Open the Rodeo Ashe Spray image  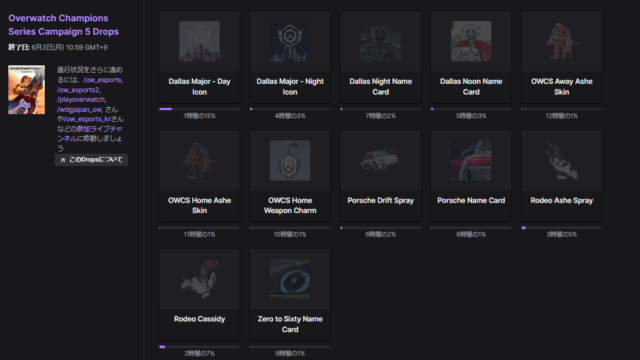(x=562, y=160)
